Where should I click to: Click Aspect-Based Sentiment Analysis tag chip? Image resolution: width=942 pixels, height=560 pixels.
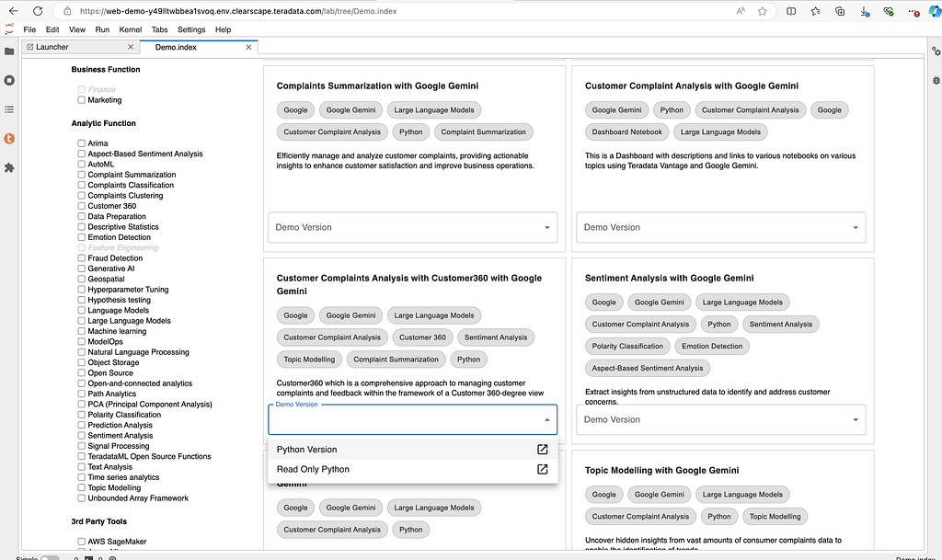point(647,368)
